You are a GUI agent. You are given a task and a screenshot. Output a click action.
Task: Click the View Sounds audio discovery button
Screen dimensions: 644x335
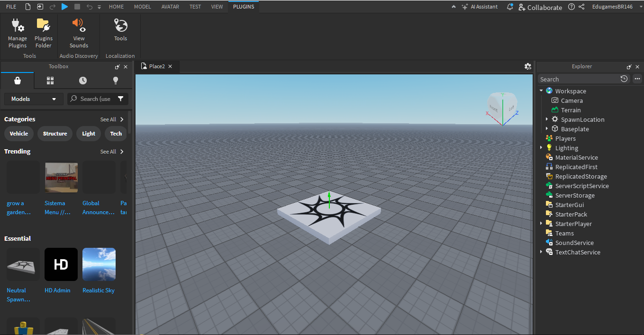tap(79, 33)
